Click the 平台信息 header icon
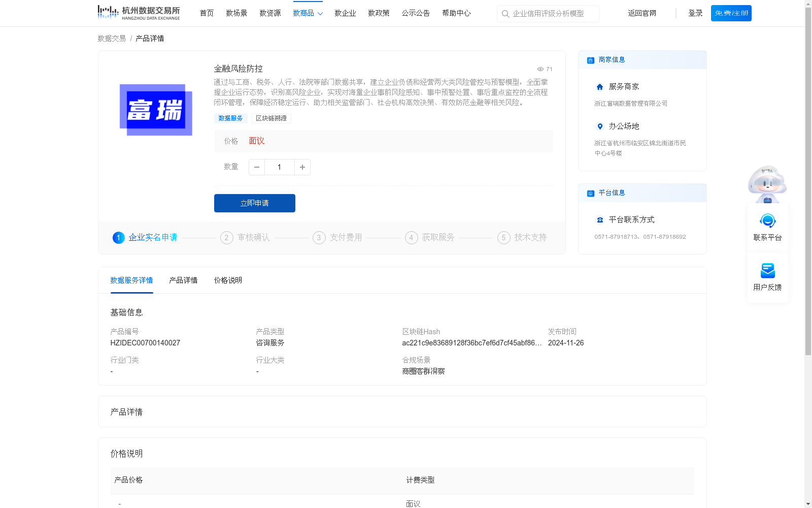 tap(591, 194)
